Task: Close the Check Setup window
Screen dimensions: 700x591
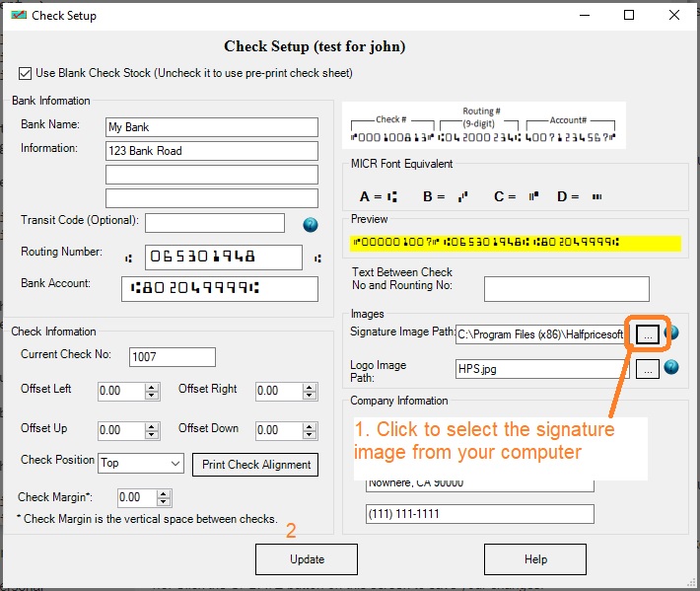Action: point(674,15)
